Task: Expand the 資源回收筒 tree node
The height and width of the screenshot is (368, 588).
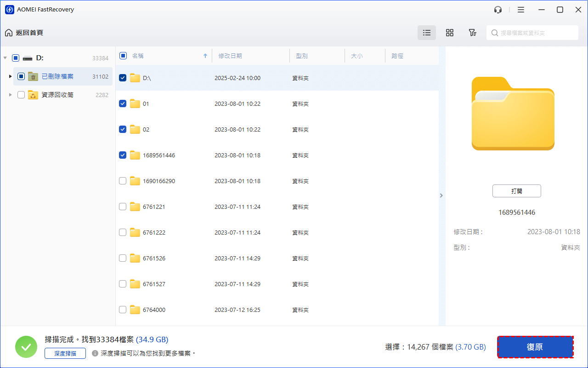Action: coord(11,95)
